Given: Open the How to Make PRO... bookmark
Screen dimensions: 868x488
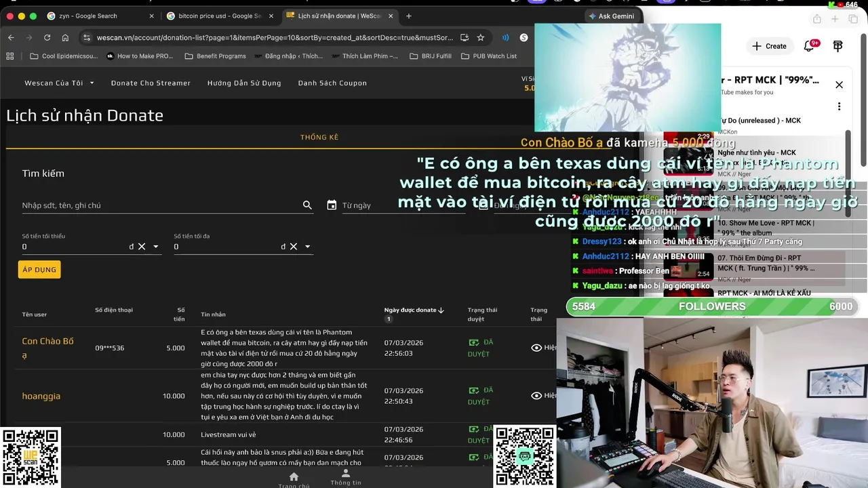Looking at the screenshot, I should pyautogui.click(x=140, y=56).
